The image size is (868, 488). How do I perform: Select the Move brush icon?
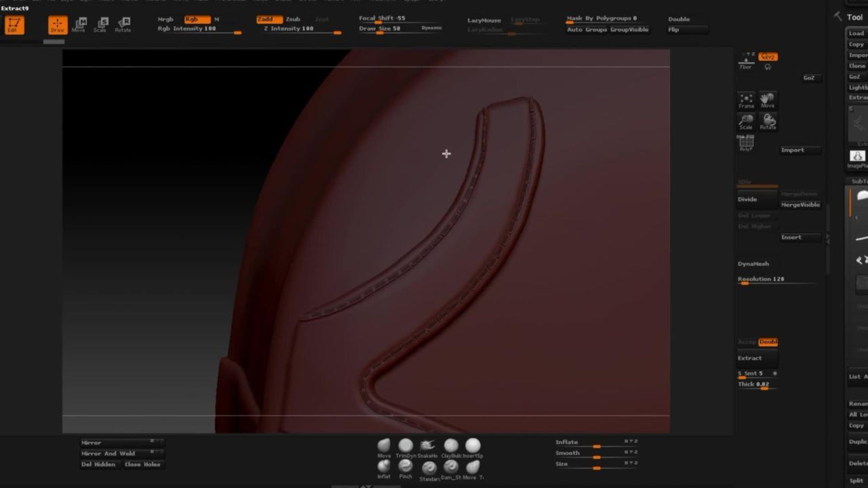pyautogui.click(x=384, y=446)
